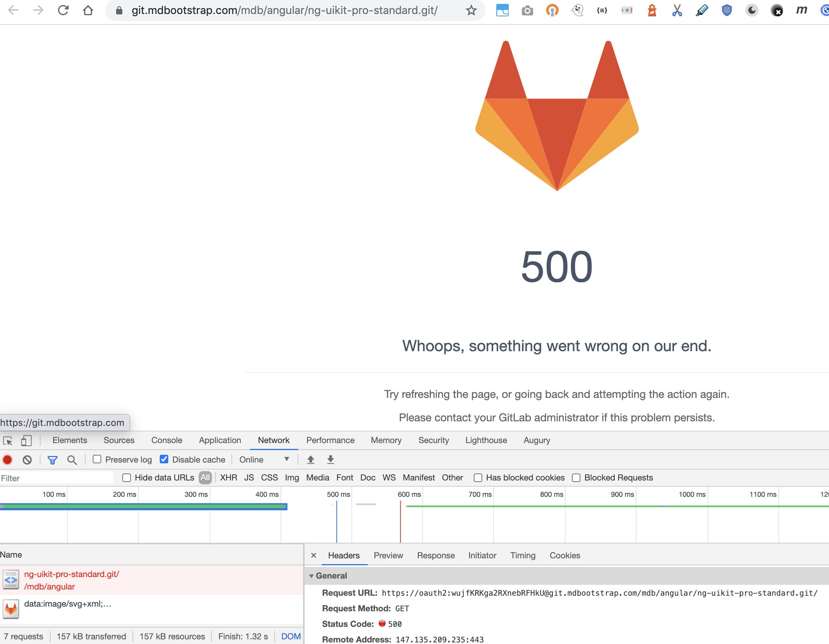Open the Console devtools tab

coord(167,440)
